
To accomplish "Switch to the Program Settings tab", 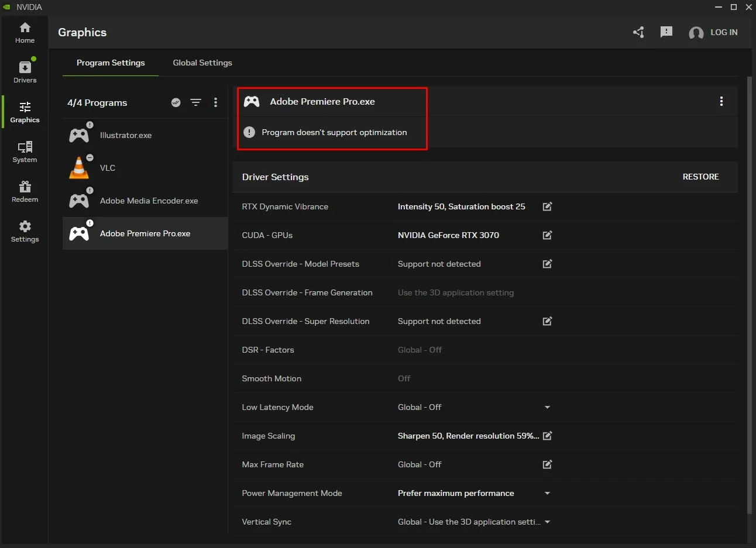I will pyautogui.click(x=111, y=63).
